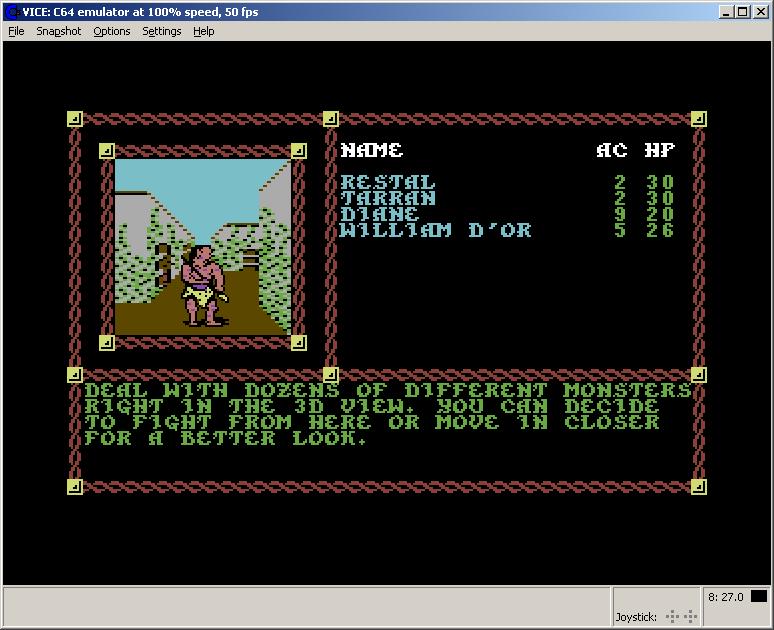Open the Help menu

tap(203, 31)
